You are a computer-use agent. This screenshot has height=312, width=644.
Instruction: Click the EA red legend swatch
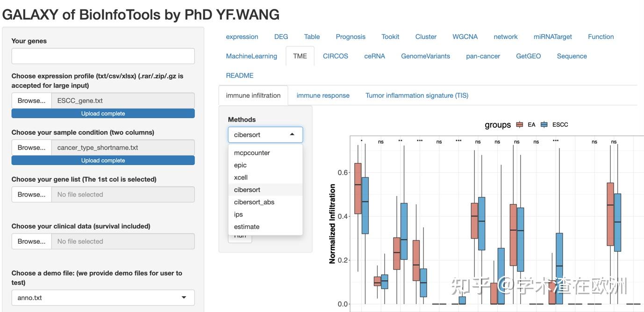[520, 125]
